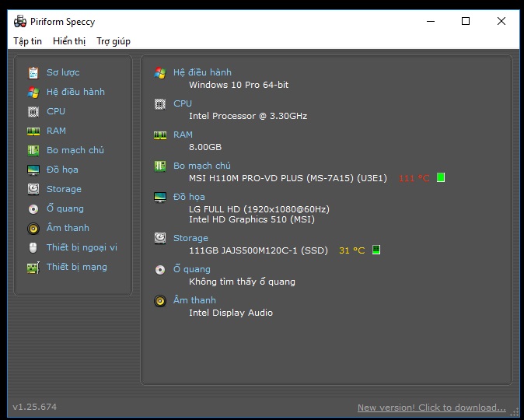
Task: Click the RAM heading in summary
Action: [x=183, y=135]
